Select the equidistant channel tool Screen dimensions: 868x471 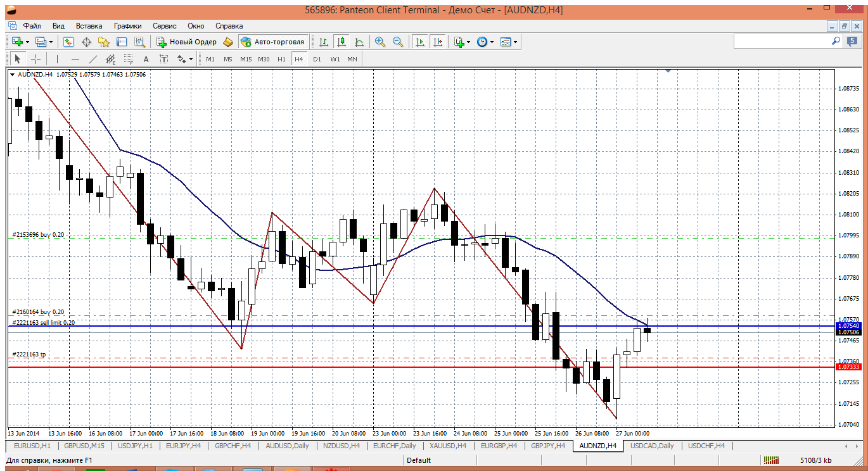click(111, 59)
